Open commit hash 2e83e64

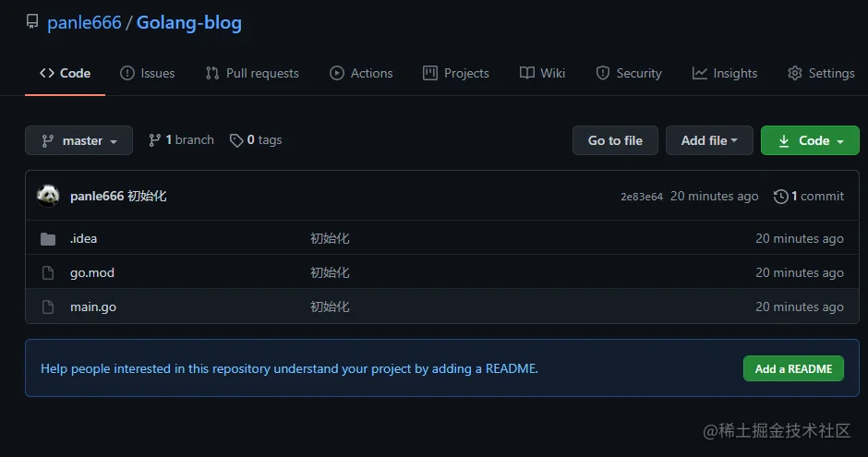click(x=642, y=197)
